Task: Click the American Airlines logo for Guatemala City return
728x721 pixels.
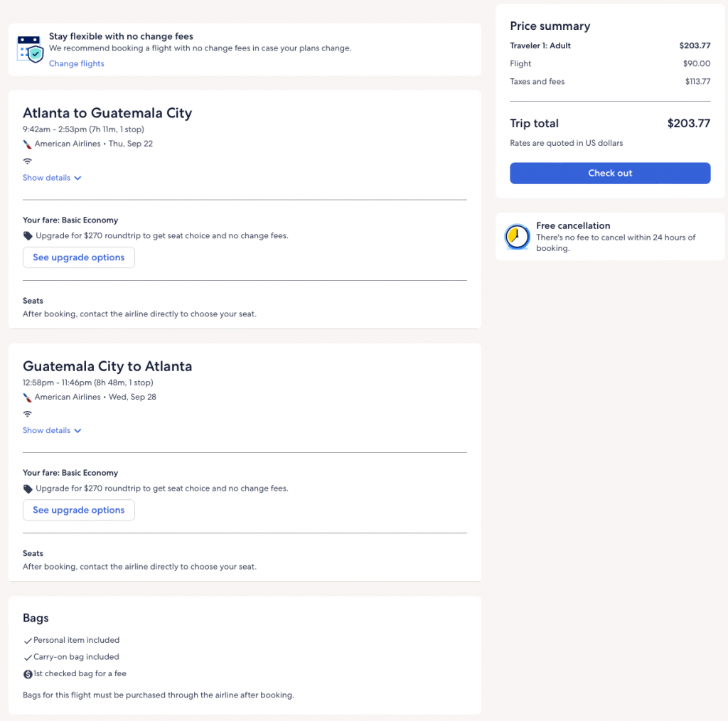Action: point(28,397)
